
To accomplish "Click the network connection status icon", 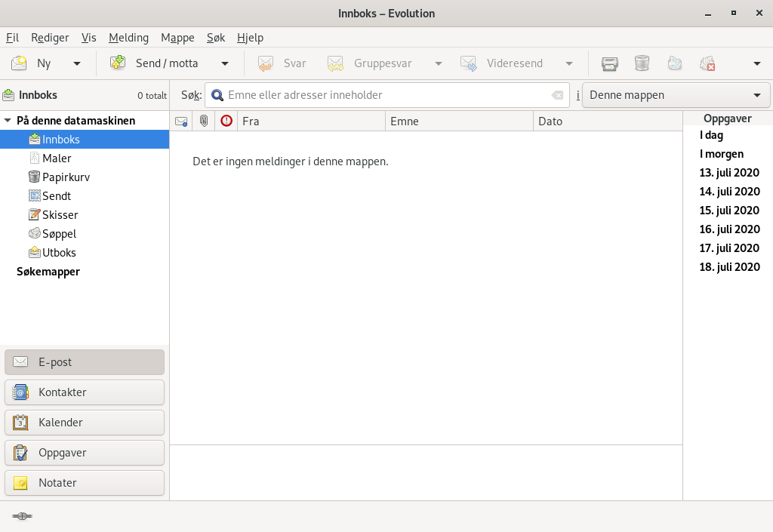I will 22,516.
